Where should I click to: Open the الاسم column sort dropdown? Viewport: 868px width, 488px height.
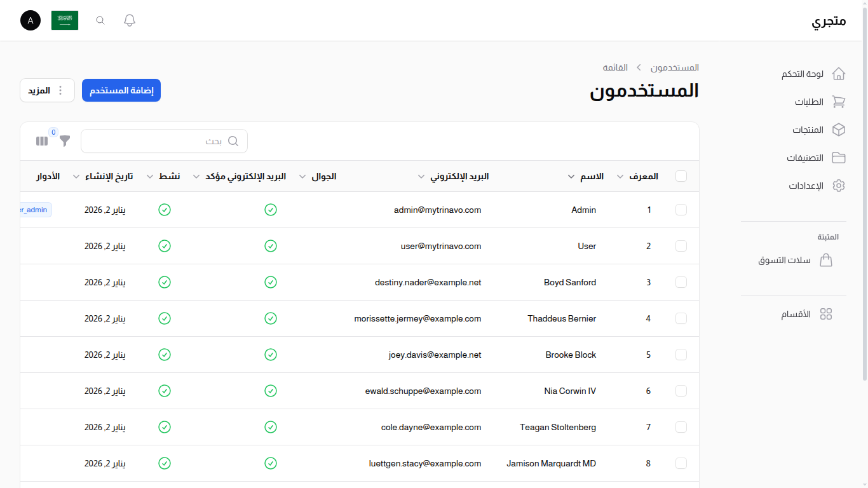click(571, 177)
